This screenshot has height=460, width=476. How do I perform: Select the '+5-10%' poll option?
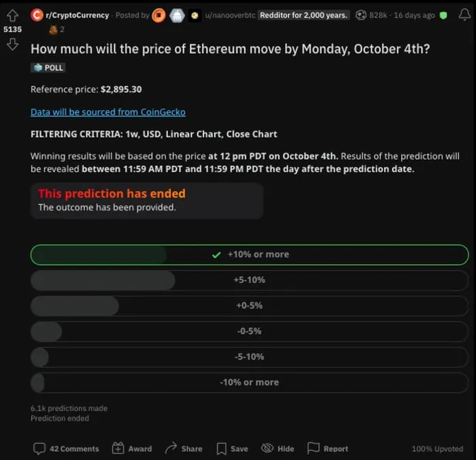point(250,280)
